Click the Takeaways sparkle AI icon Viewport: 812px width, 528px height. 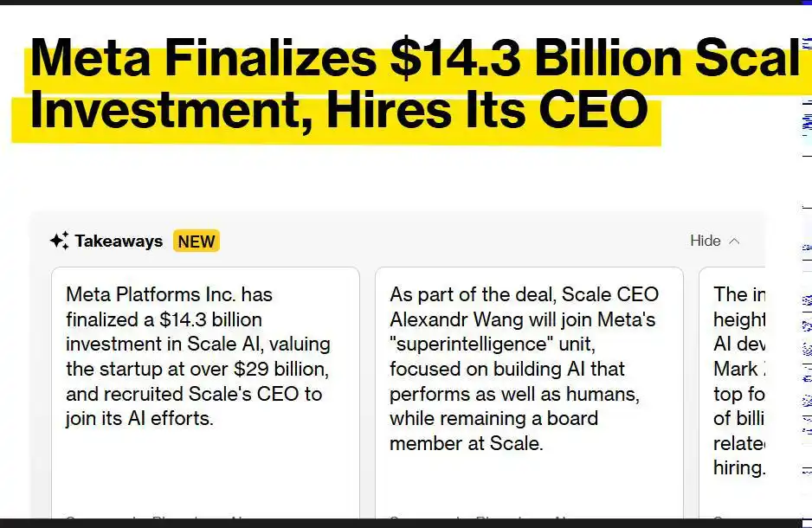pyautogui.click(x=59, y=241)
